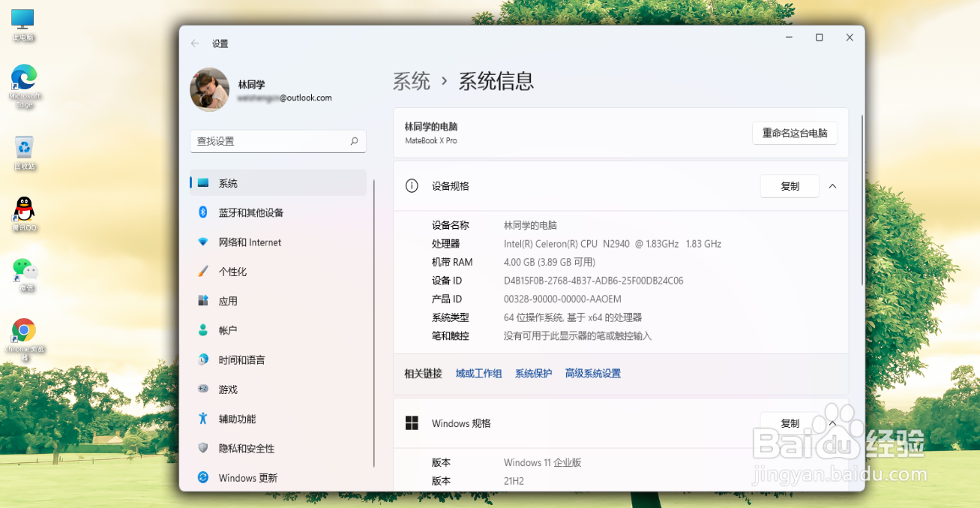Open 蓝牙和其他设备 settings
980x508 pixels.
278,212
